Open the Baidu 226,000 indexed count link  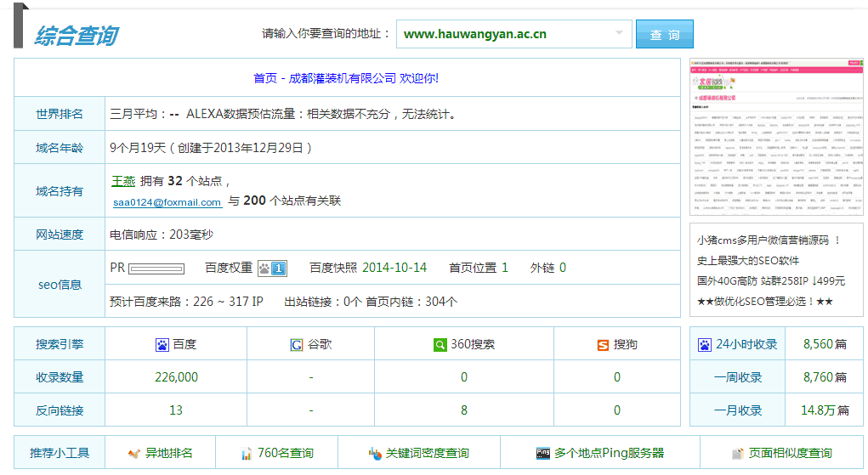[176, 377]
